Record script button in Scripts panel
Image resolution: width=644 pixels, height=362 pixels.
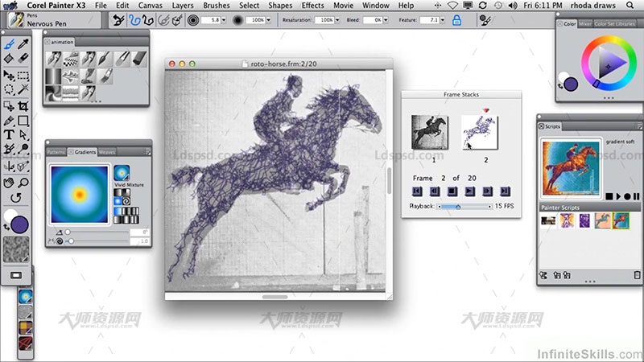pyautogui.click(x=627, y=196)
